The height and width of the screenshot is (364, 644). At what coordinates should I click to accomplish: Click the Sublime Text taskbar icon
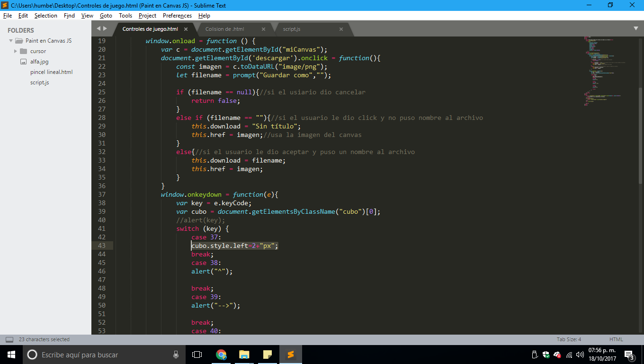[x=290, y=355]
